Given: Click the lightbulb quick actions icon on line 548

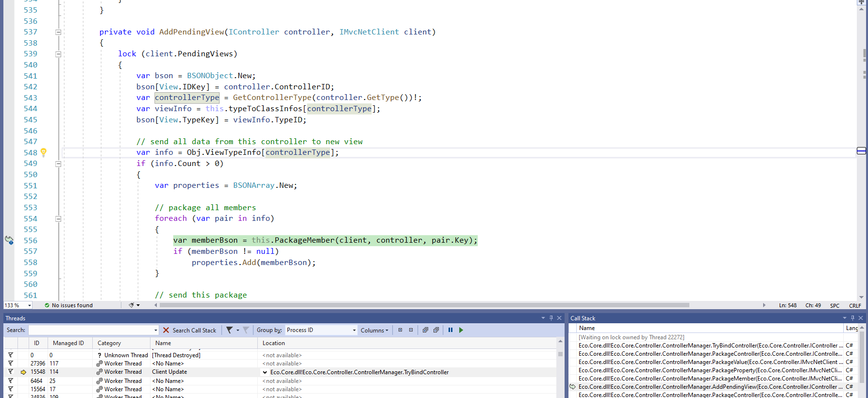Looking at the screenshot, I should tap(44, 152).
